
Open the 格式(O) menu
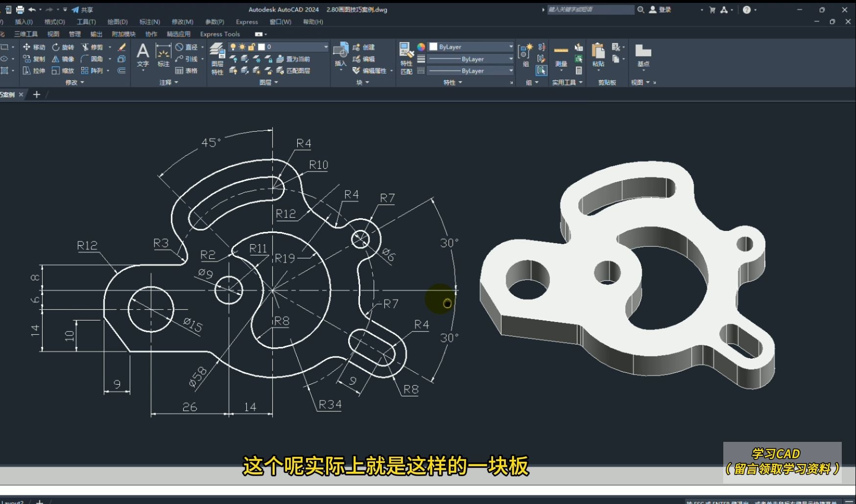click(x=54, y=22)
